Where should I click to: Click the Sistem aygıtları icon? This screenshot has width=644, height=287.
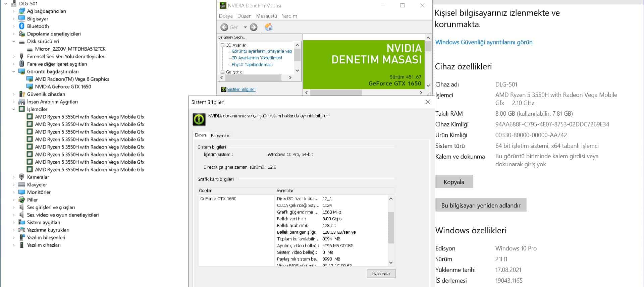22,222
